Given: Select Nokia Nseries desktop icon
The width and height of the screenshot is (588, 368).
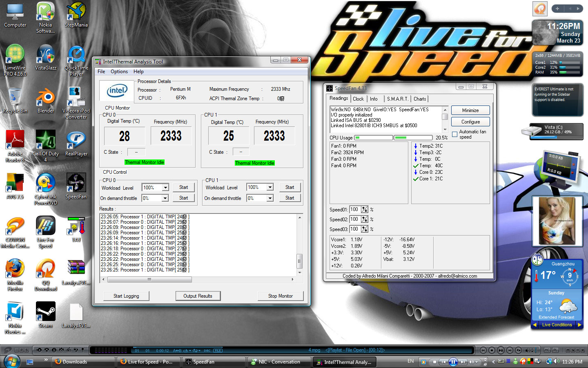Looking at the screenshot, I should click(x=15, y=318).
